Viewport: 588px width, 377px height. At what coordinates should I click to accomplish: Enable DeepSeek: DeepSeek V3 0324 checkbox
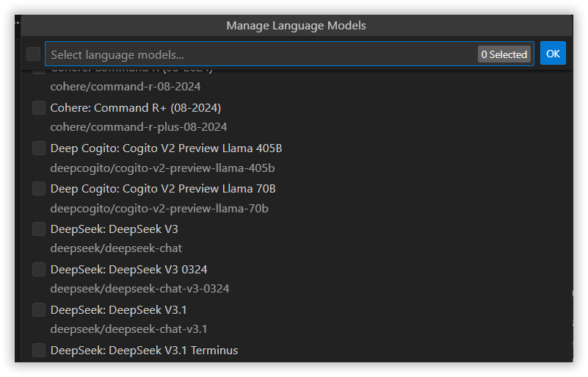(x=39, y=269)
